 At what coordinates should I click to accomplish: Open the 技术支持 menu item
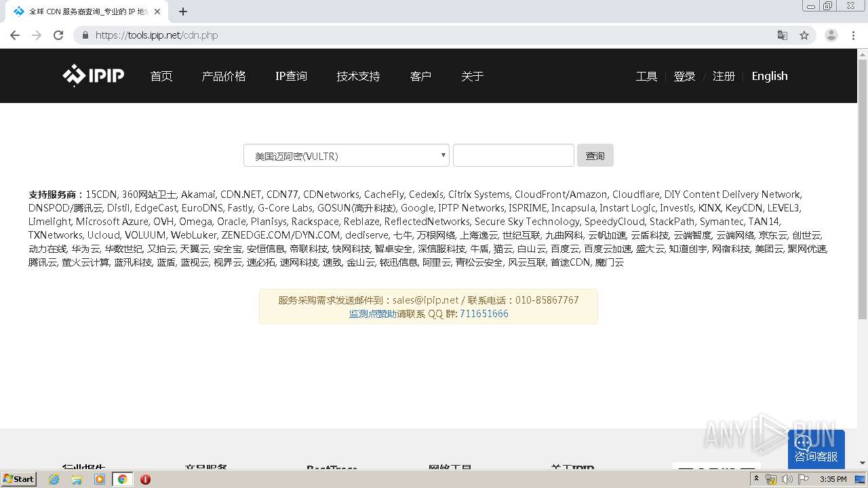pos(358,76)
